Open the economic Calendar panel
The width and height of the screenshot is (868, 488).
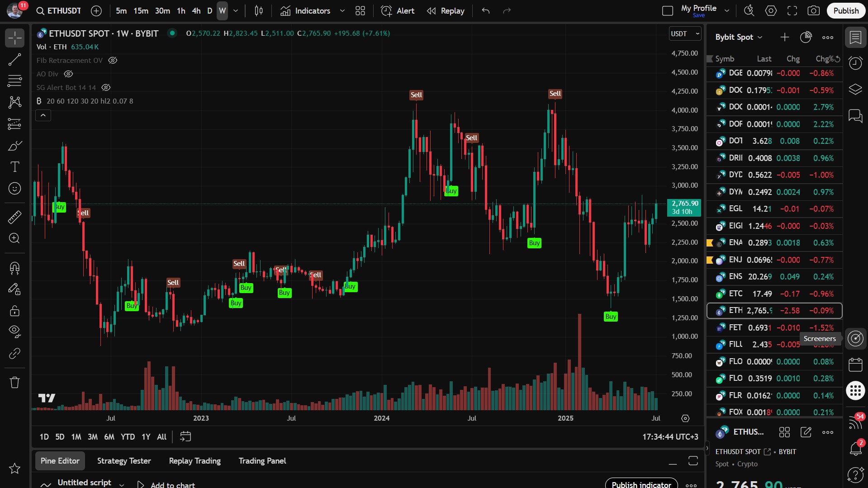855,365
